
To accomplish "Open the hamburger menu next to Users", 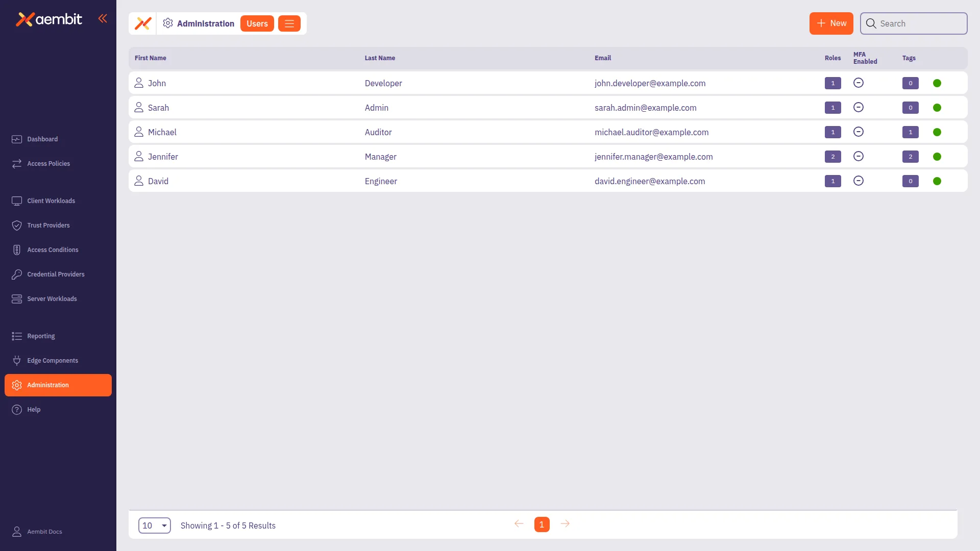I will pyautogui.click(x=289, y=23).
